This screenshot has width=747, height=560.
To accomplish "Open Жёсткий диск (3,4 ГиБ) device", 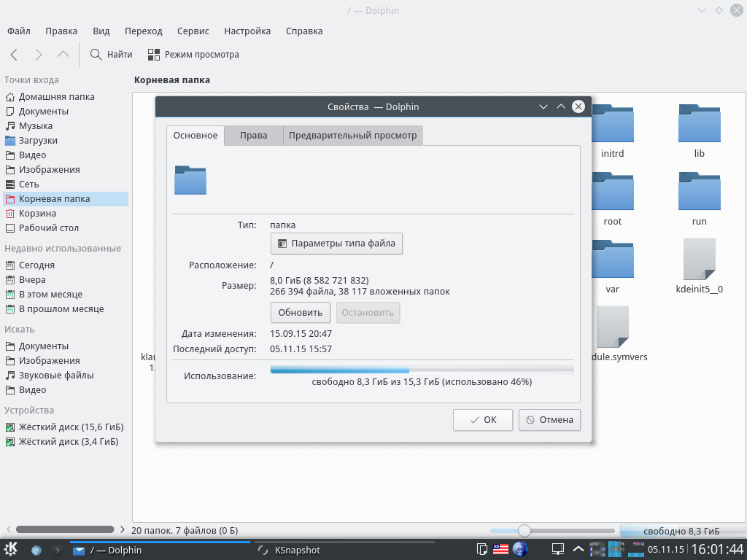I will [64, 442].
